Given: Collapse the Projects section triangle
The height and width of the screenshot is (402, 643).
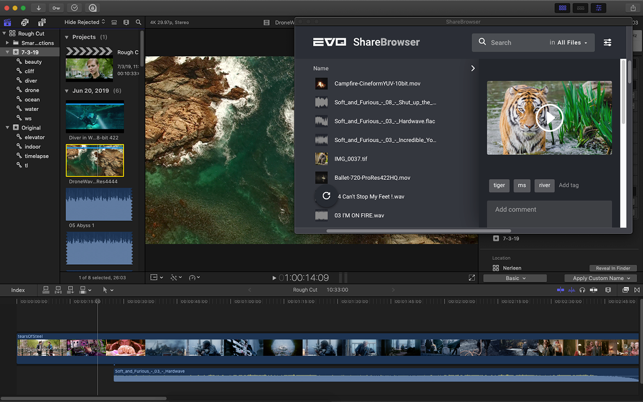Looking at the screenshot, I should point(67,37).
